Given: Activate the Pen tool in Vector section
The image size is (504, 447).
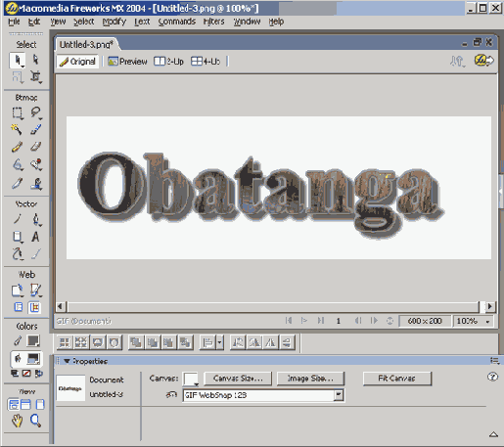Looking at the screenshot, I should coord(36,219).
